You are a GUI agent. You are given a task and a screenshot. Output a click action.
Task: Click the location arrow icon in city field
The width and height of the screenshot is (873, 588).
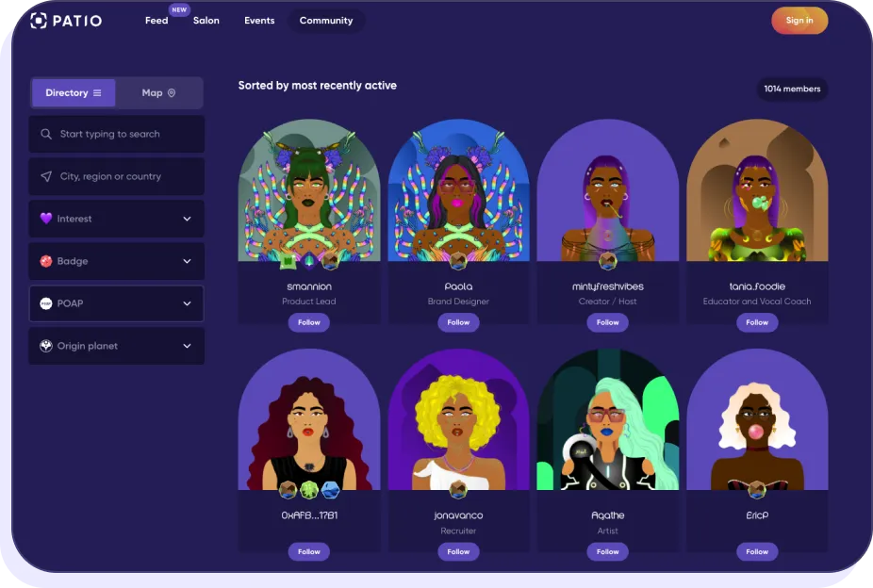46,176
